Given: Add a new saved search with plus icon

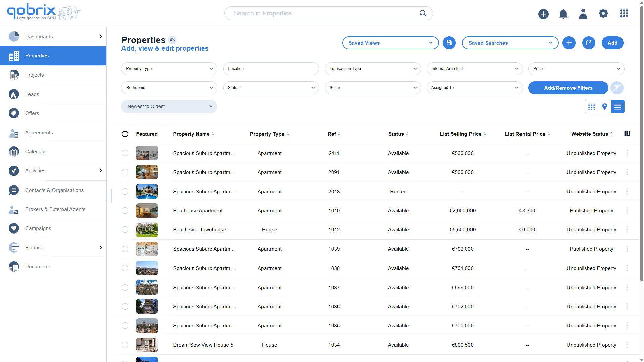Looking at the screenshot, I should click(x=569, y=43).
